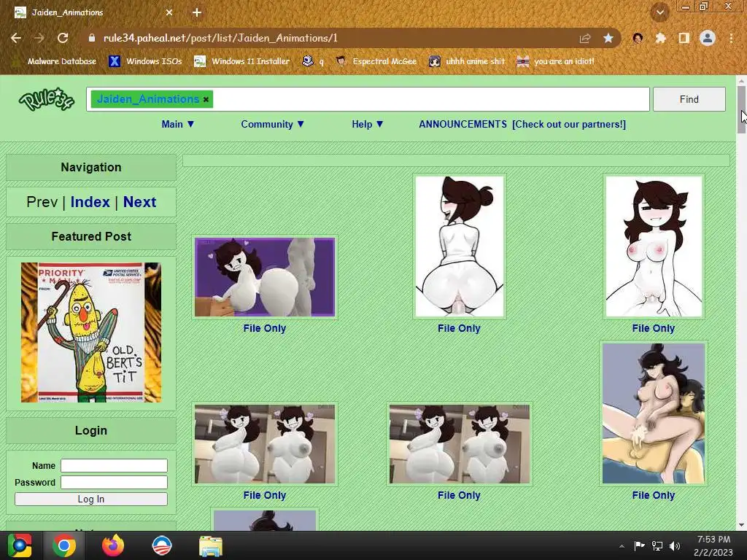Click the site lock icon in address bar
747x560 pixels.
(92, 38)
